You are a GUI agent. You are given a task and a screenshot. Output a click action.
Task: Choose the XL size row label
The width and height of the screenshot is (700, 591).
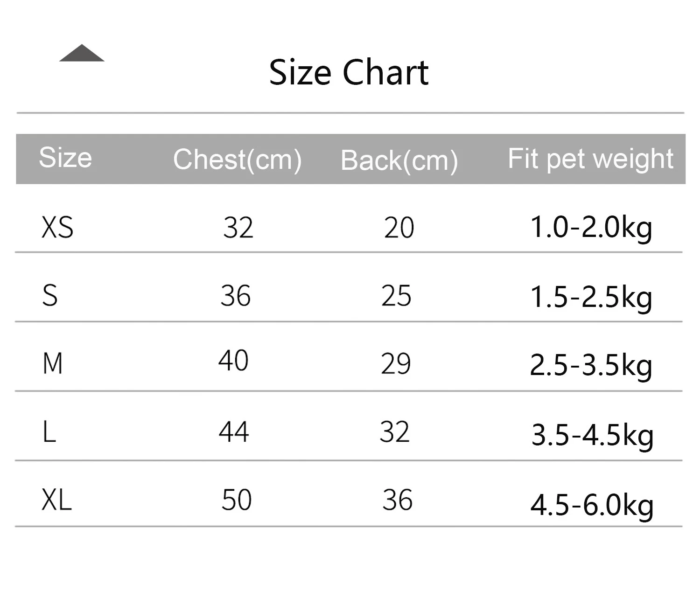pos(56,500)
